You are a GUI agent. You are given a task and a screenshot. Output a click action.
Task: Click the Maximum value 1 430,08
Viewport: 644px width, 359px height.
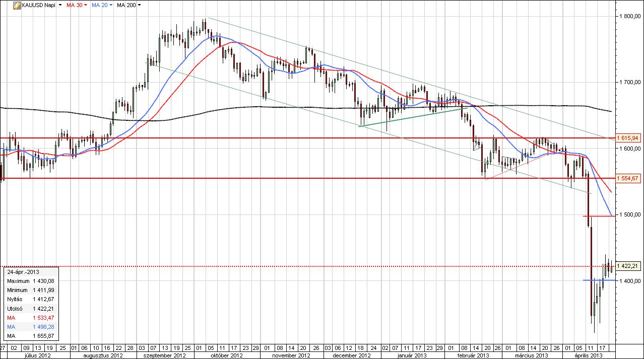pos(44,281)
